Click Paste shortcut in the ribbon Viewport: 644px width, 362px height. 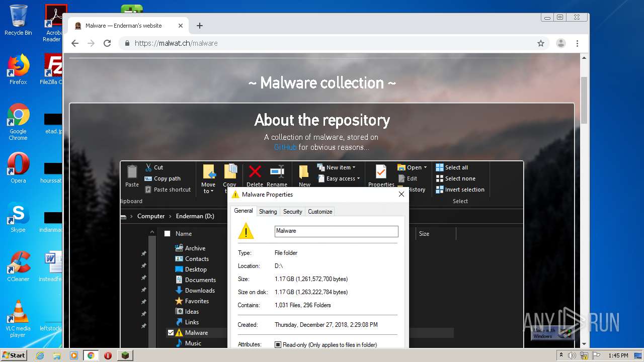coord(168,190)
